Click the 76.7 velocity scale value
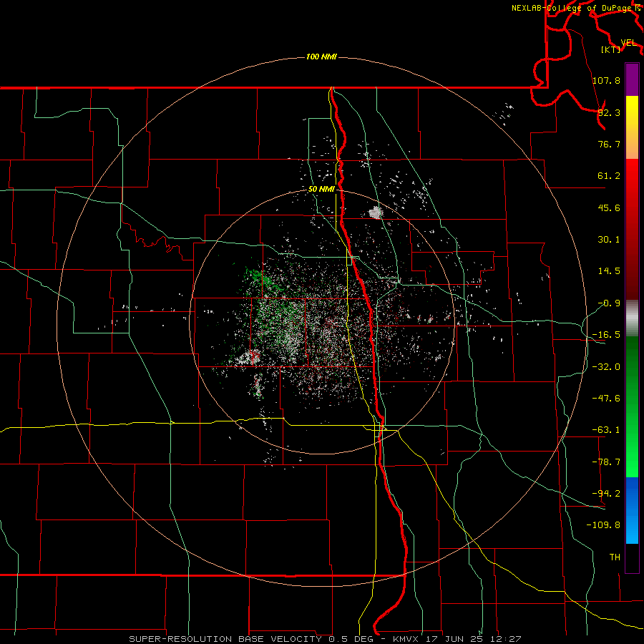 coord(609,144)
